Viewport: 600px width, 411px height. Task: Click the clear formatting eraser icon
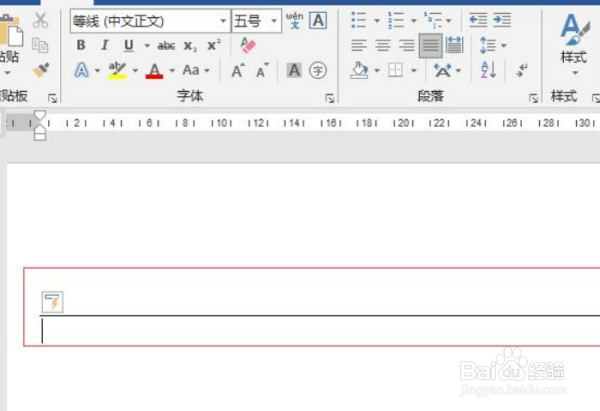click(x=248, y=45)
